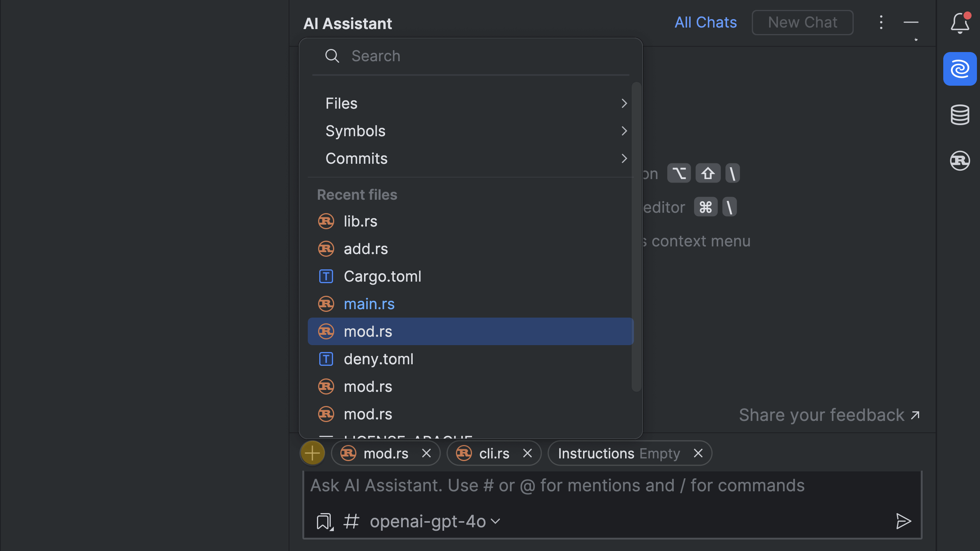Remove the Instructions Empty chip
This screenshot has width=980, height=551.
698,453
